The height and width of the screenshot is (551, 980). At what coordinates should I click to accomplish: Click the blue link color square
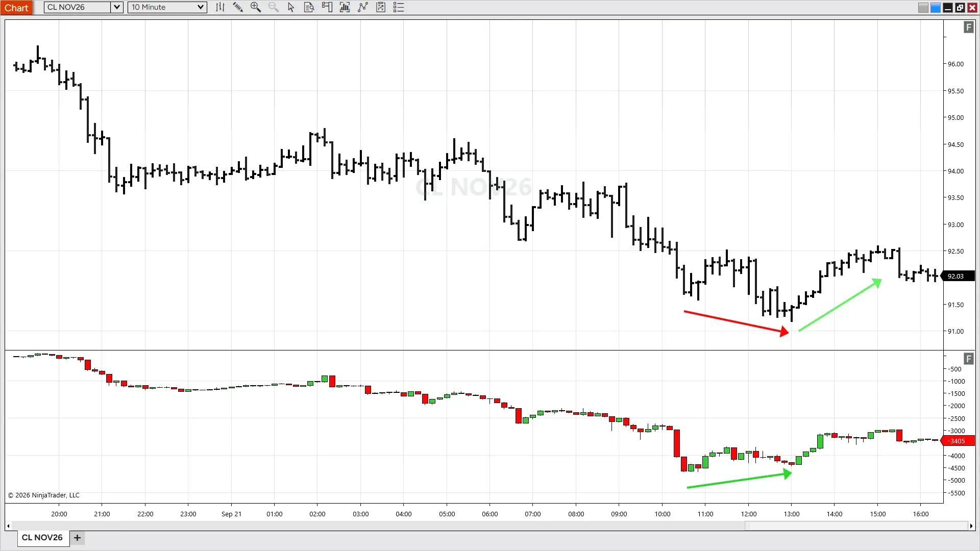pyautogui.click(x=936, y=8)
